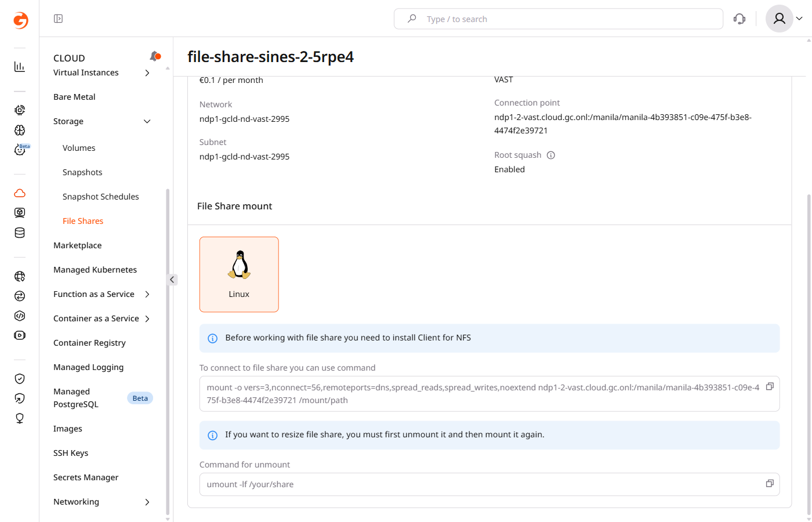Collapse the navigation menu arrow handle

(x=172, y=280)
